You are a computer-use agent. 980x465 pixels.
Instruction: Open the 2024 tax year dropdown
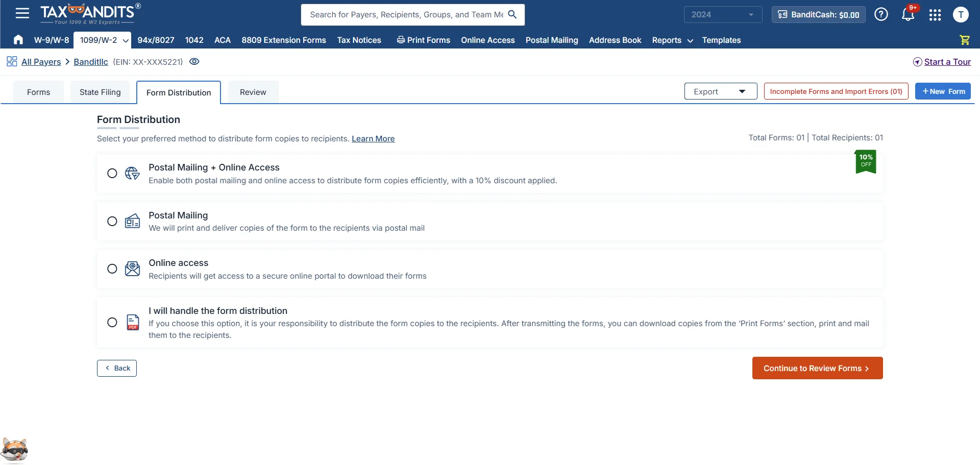723,14
